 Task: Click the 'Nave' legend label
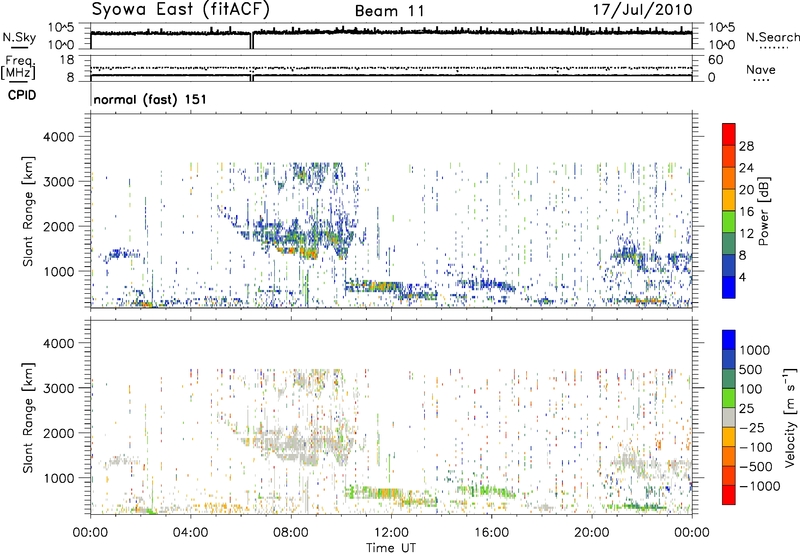(x=761, y=69)
